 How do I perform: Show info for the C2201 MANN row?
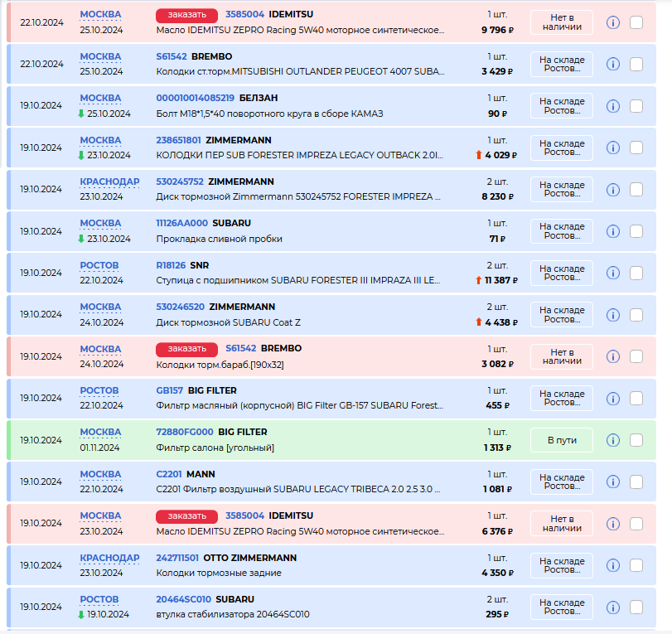613,482
